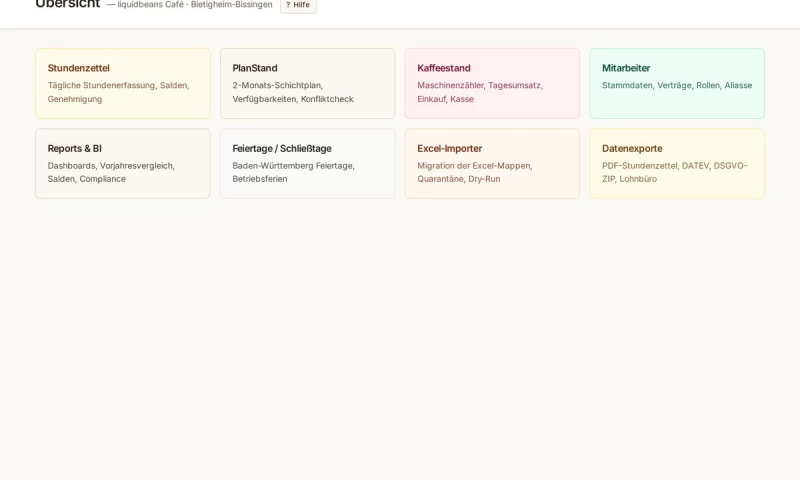Open the Mitarbeiter card

677,84
